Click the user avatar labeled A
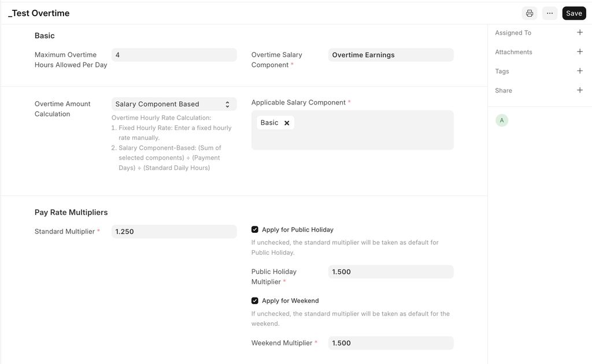 502,120
